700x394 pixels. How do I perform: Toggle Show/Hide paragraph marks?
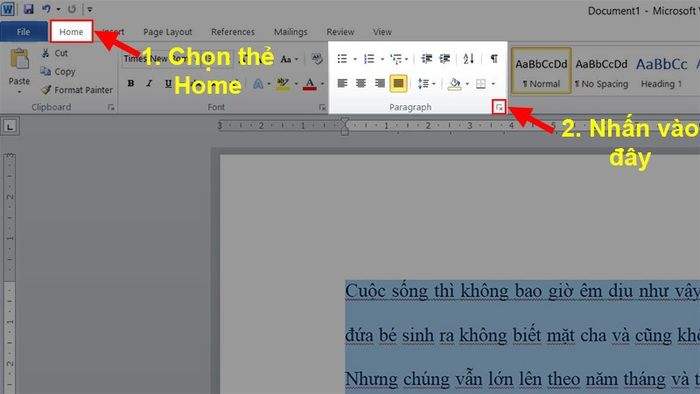pyautogui.click(x=494, y=59)
